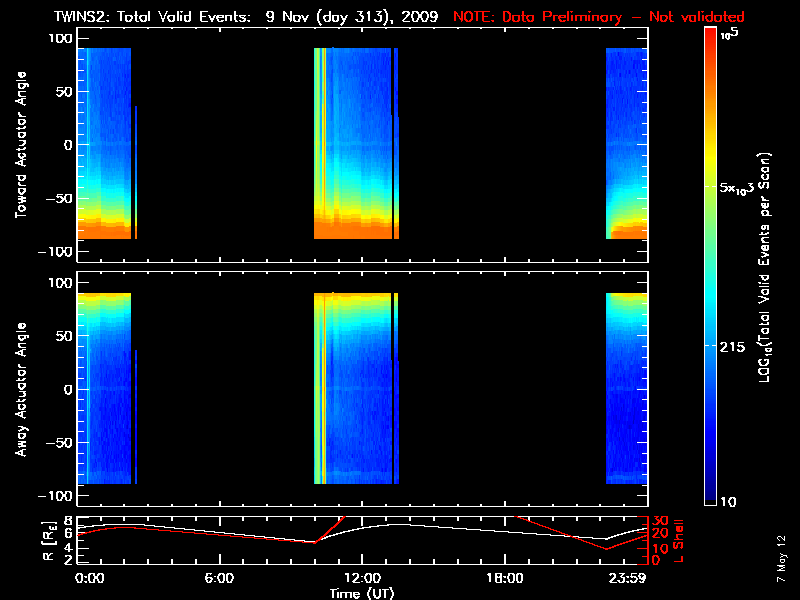Image resolution: width=800 pixels, height=600 pixels.
Task: Pick the "6:00" time axis tick label
Action: point(219,578)
